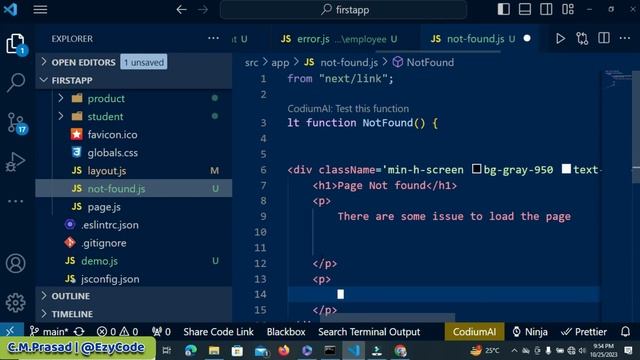Go forward with the navigation arrow

[203, 9]
